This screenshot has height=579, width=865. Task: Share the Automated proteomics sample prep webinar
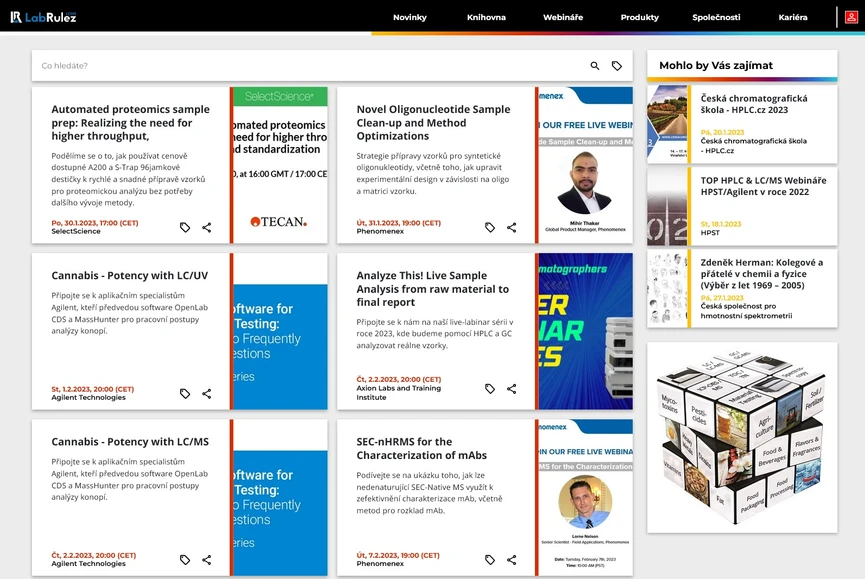[206, 227]
